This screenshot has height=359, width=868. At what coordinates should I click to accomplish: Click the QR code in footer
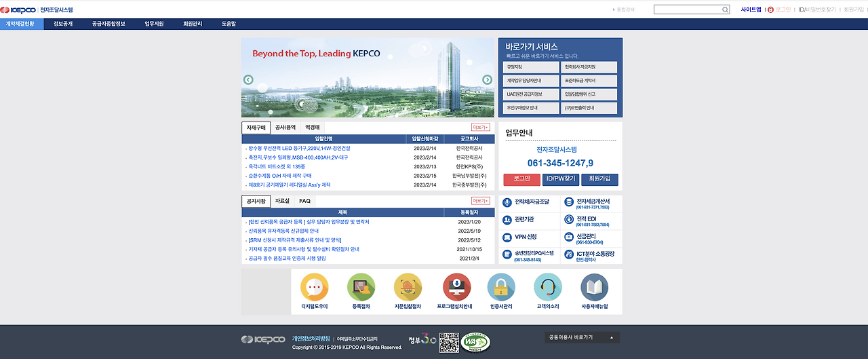449,342
